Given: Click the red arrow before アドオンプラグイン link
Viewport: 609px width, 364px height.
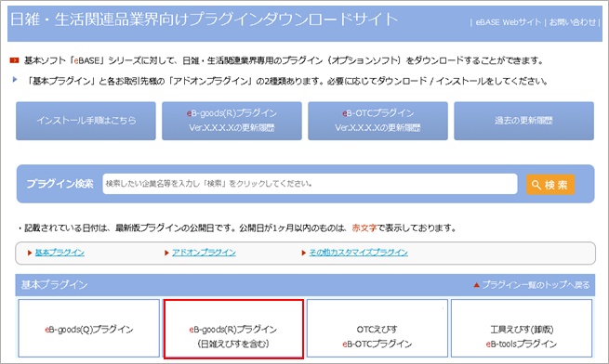Looking at the screenshot, I should (x=166, y=253).
